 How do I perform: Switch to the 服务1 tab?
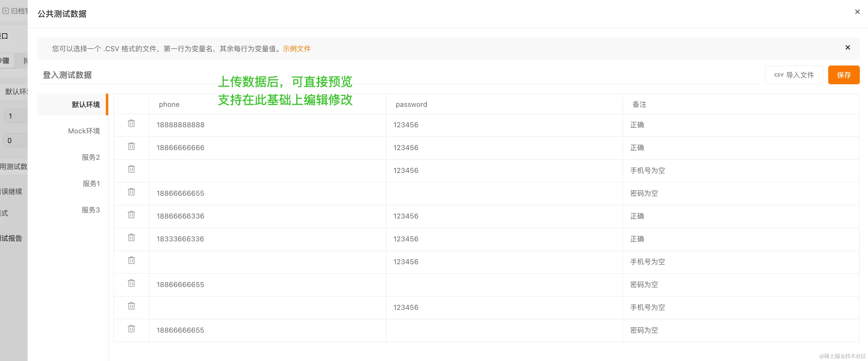point(91,183)
